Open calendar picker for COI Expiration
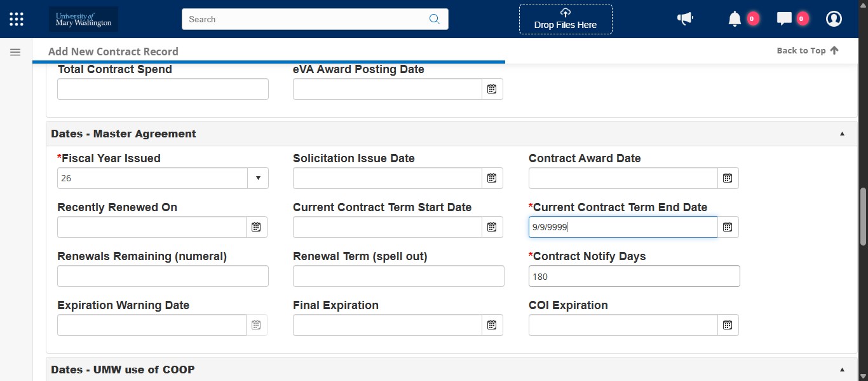This screenshot has height=381, width=868. (728, 325)
